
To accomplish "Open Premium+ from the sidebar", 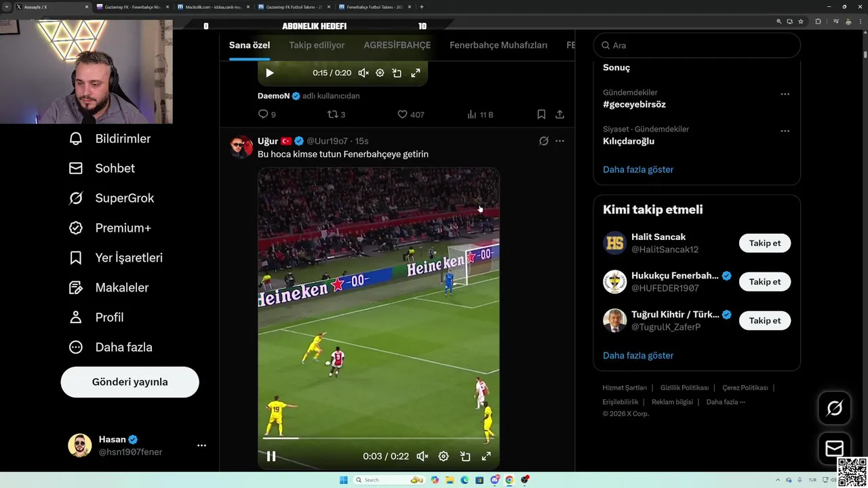I will [x=110, y=228].
